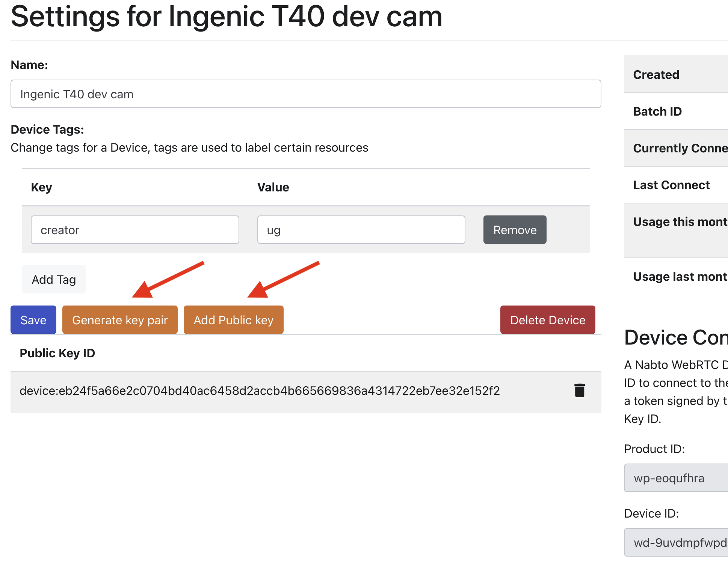Click the Add Tag button

pyautogui.click(x=54, y=280)
